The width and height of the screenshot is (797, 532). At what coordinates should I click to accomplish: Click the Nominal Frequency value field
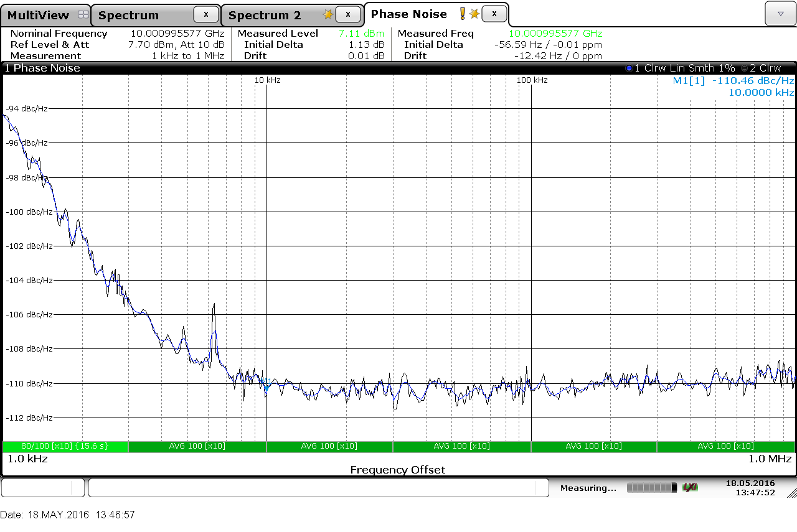click(177, 34)
